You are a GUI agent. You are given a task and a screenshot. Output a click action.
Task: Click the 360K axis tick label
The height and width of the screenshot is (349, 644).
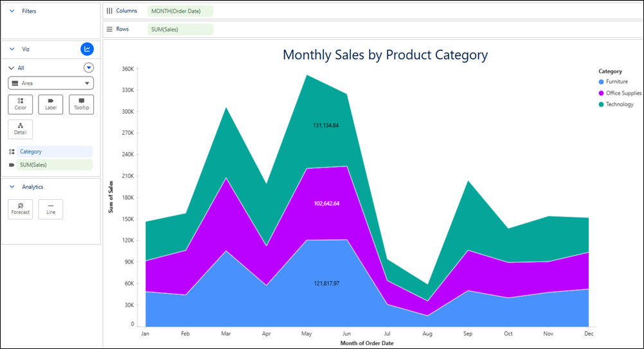point(128,69)
